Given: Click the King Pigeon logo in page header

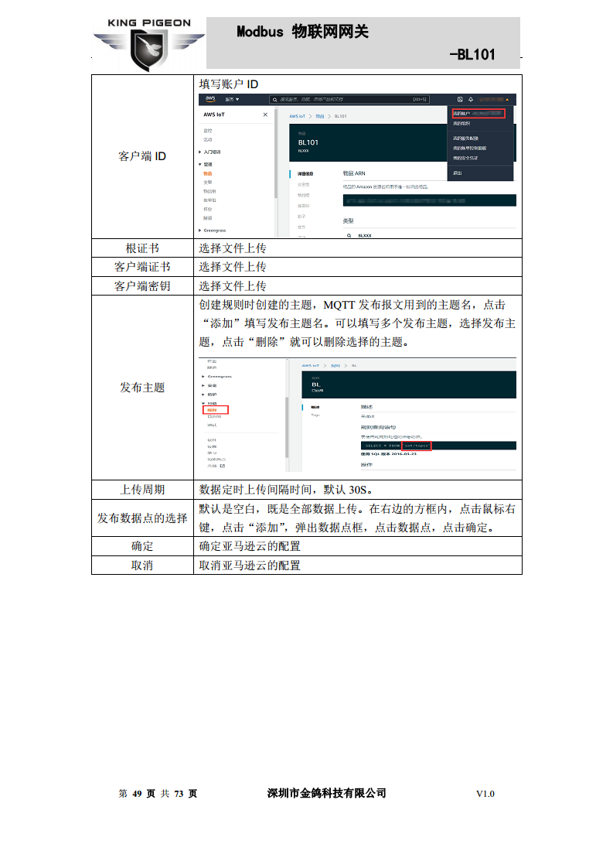Looking at the screenshot, I should pos(149,45).
